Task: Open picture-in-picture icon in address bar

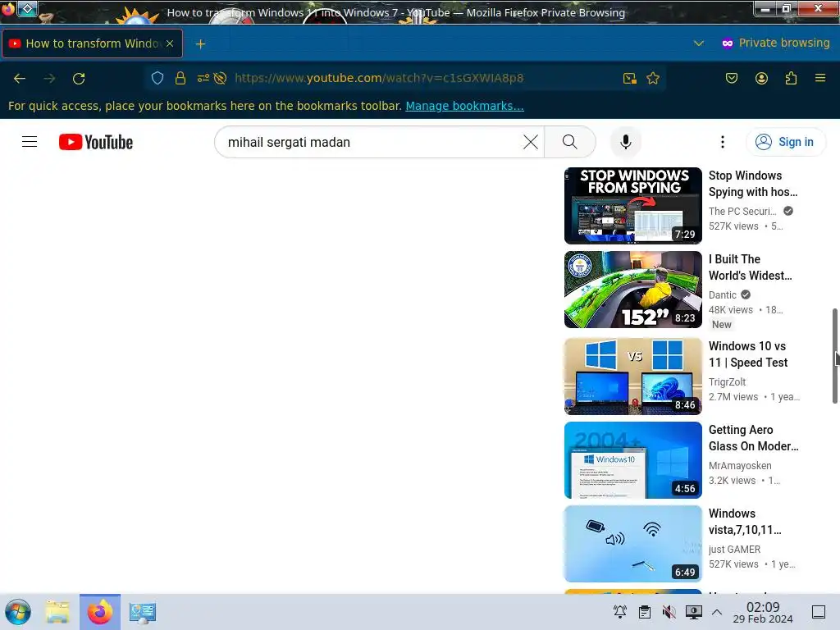Action: (x=630, y=79)
